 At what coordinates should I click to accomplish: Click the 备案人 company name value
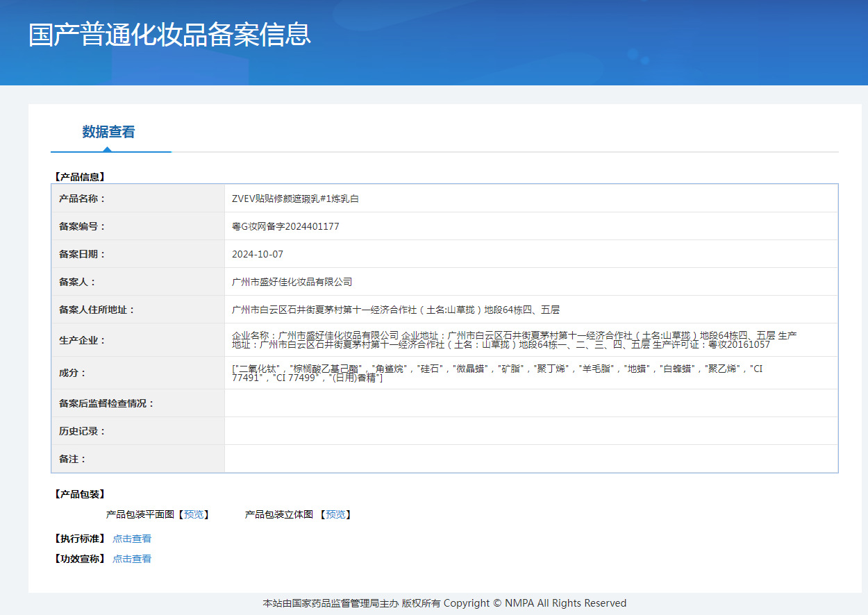click(x=292, y=282)
